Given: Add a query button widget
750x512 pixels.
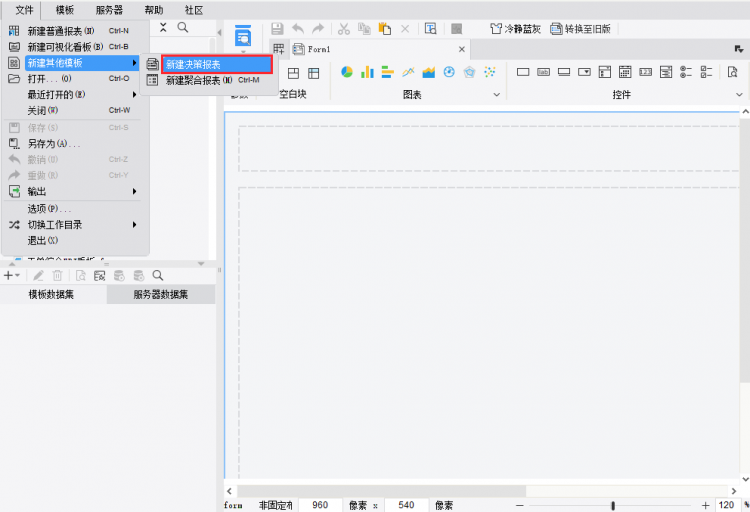Looking at the screenshot, I should [732, 72].
